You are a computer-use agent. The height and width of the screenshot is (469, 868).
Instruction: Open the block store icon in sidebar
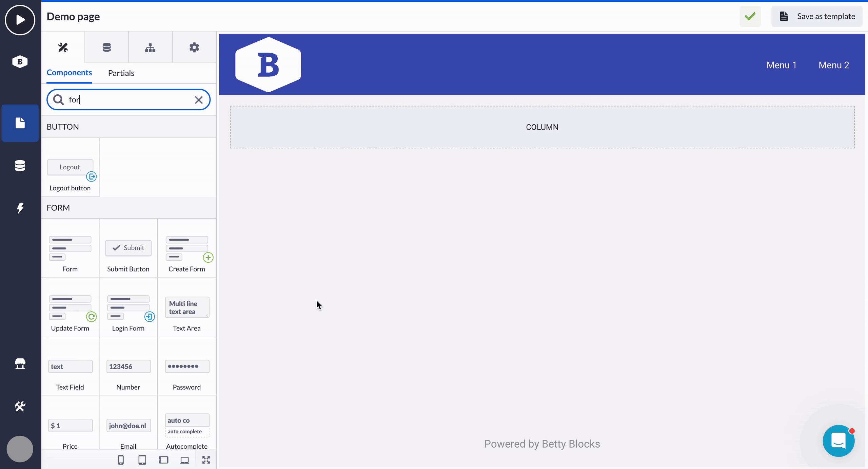[x=20, y=363]
